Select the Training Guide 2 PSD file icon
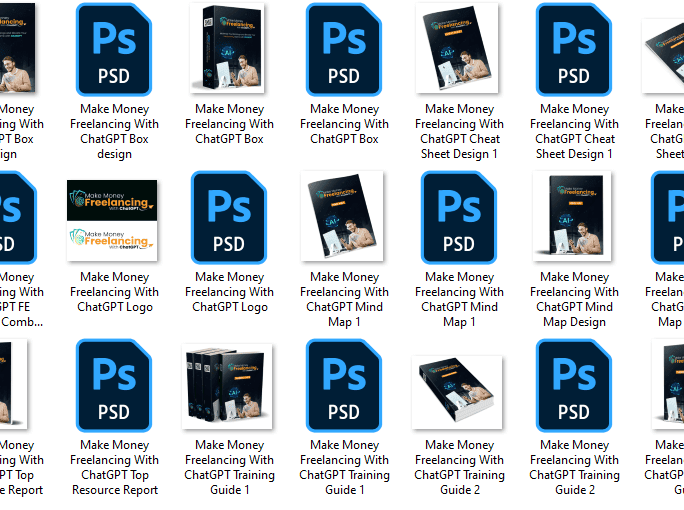 pyautogui.click(x=574, y=385)
